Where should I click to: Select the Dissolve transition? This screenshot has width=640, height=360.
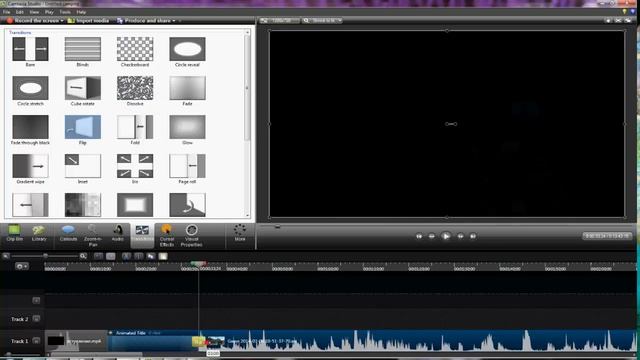click(135, 88)
